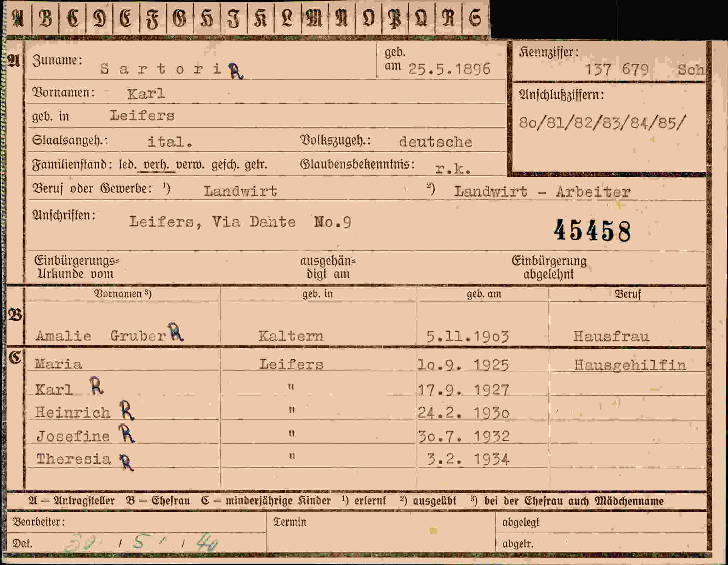
Task: Select the letter O alphabet index tab
Action: click(368, 18)
